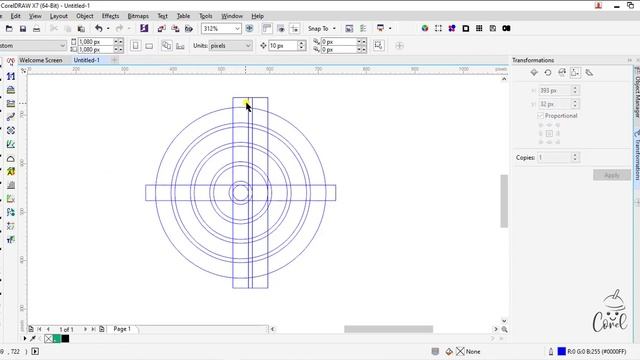The width and height of the screenshot is (640, 360).
Task: Click the Undo arrow icon
Action: pos(98,28)
